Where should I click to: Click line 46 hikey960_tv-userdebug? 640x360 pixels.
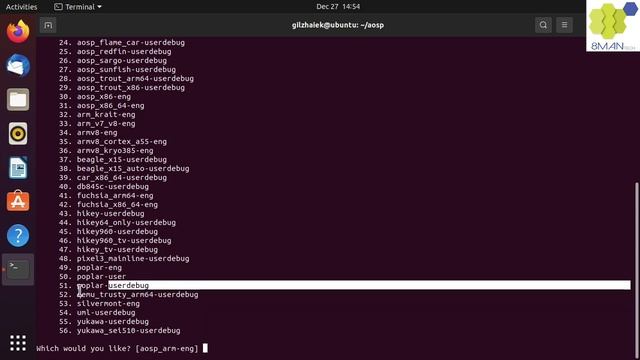coord(115,240)
